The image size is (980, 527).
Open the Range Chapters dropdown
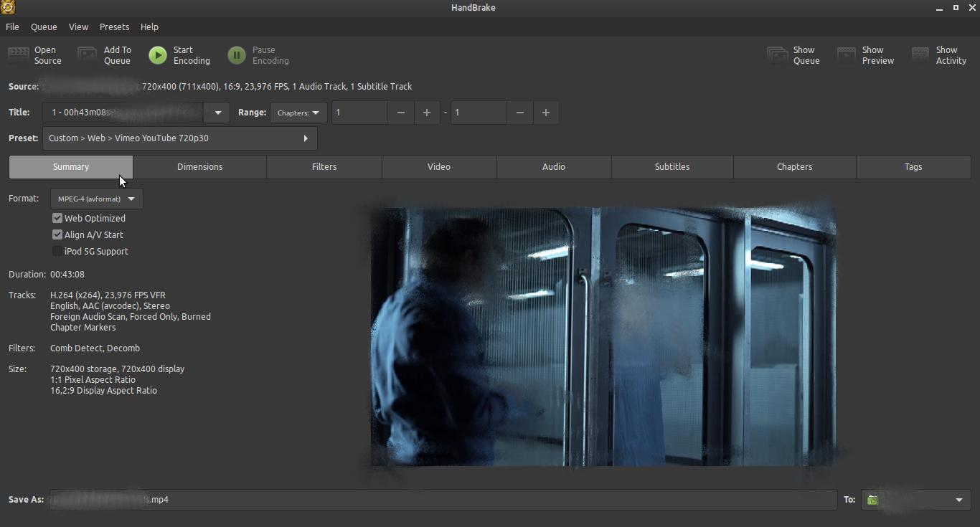coord(298,113)
